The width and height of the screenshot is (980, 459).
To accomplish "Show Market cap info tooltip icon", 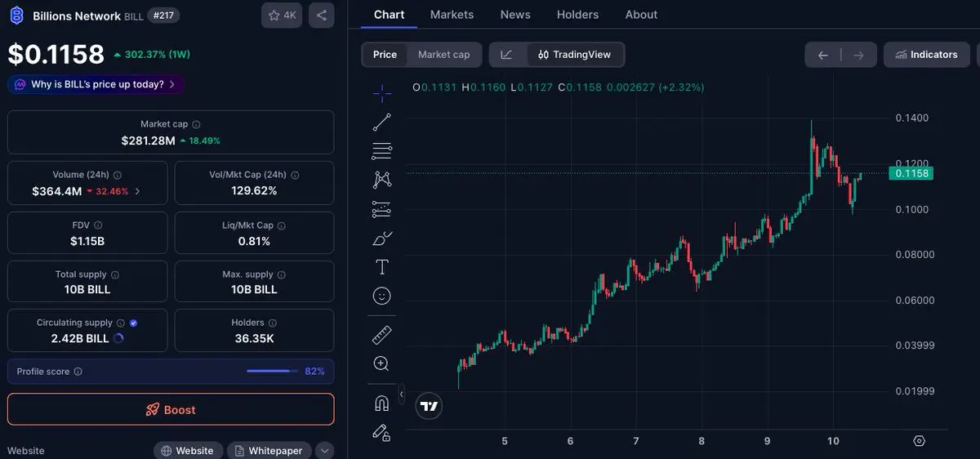I will pos(196,124).
